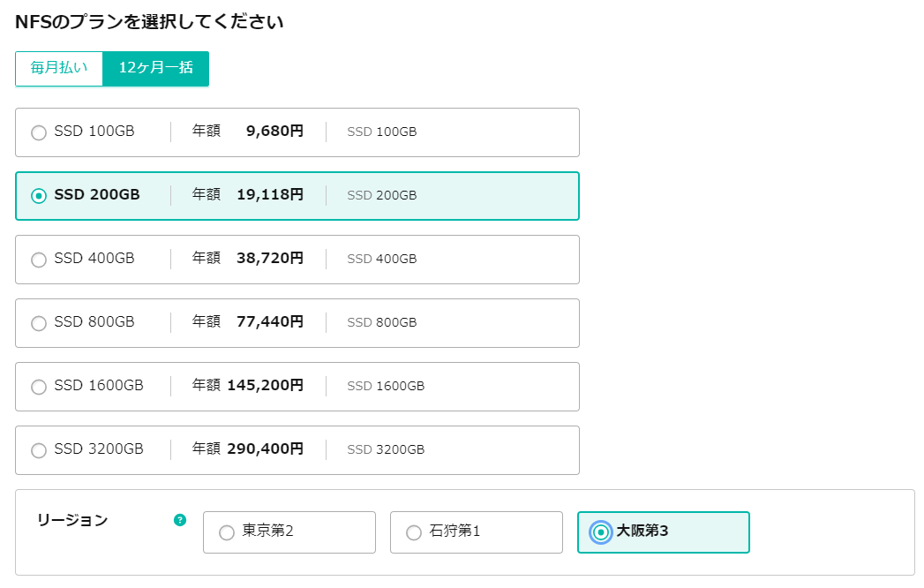Screen dimensions: 924x588
Task: Choose the SSD 3200GB plan radio button
Action: click(39, 450)
